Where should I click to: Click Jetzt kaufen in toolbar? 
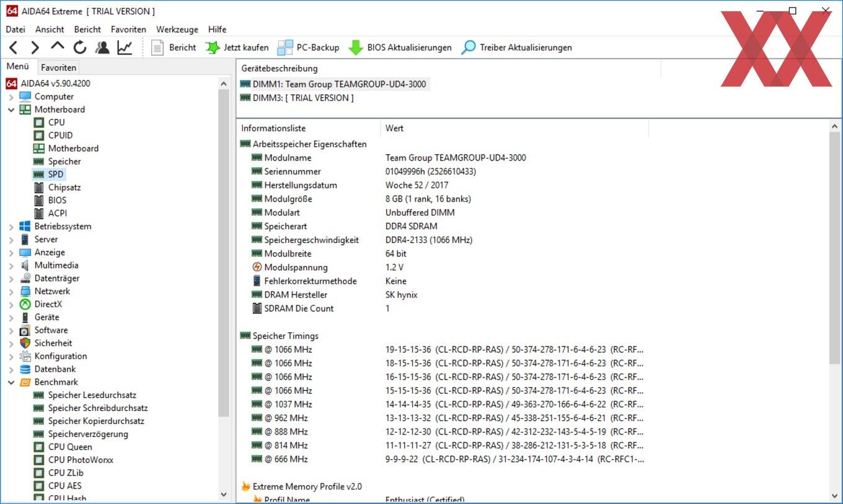[x=237, y=48]
